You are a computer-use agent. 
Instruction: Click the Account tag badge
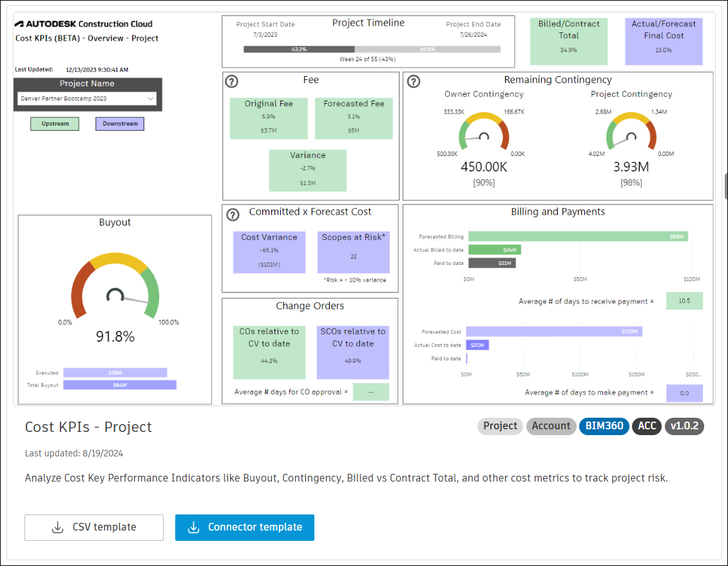pos(551,426)
